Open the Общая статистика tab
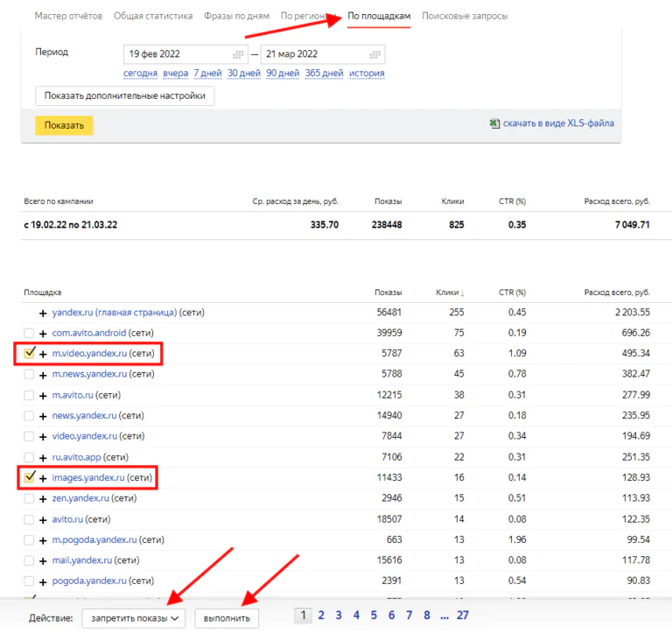Viewport: 672px width, 634px height. click(x=153, y=16)
